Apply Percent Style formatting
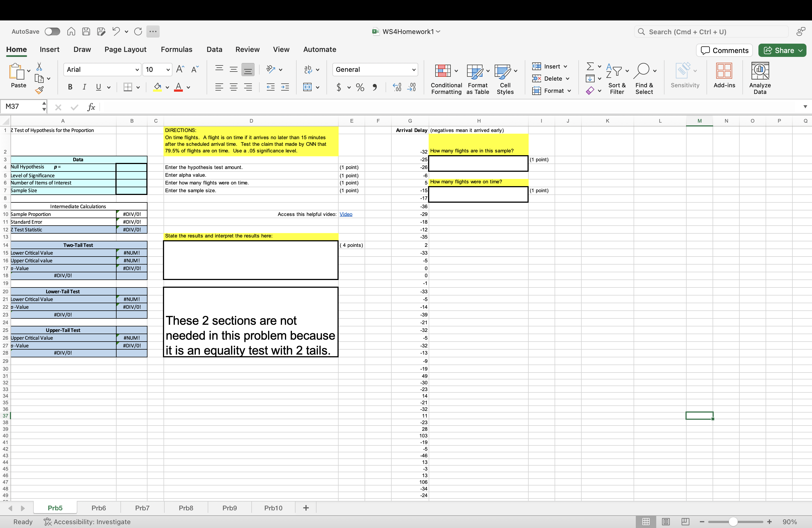The width and height of the screenshot is (812, 528). point(359,87)
